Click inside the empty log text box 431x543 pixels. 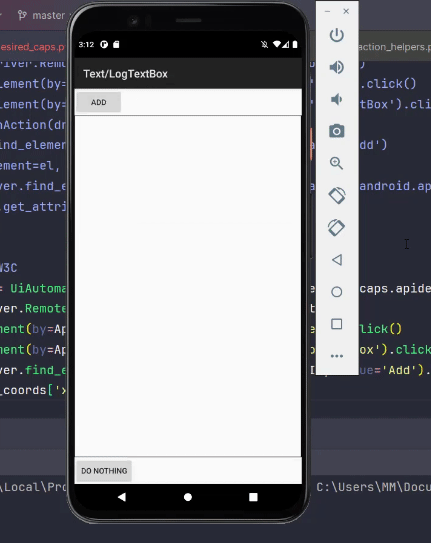tap(188, 286)
